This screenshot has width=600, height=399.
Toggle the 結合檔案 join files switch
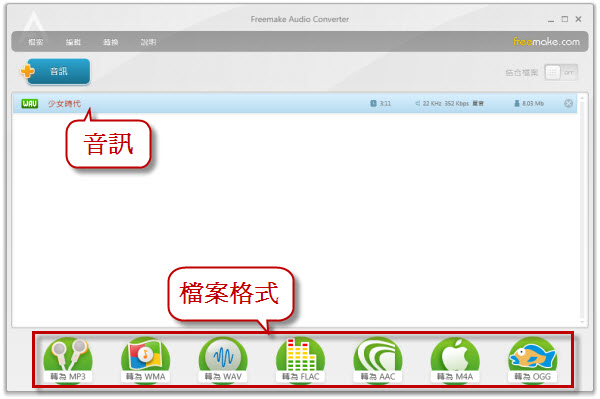(x=561, y=72)
